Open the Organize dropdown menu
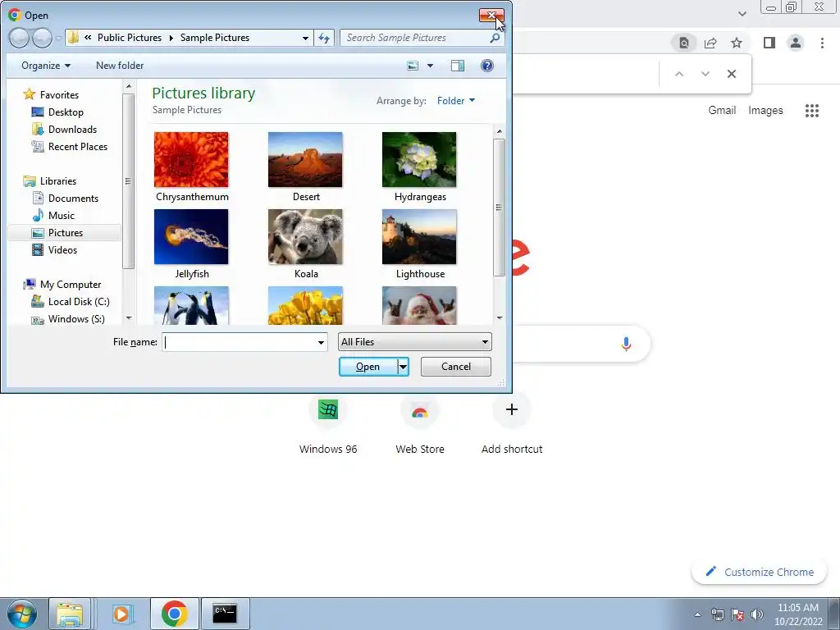The width and height of the screenshot is (840, 630). [46, 66]
